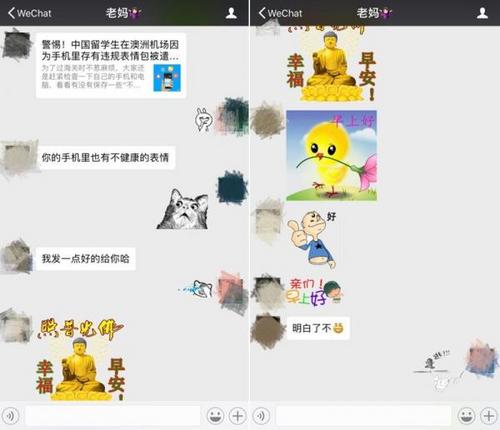Tap message 明白了不

click(318, 328)
